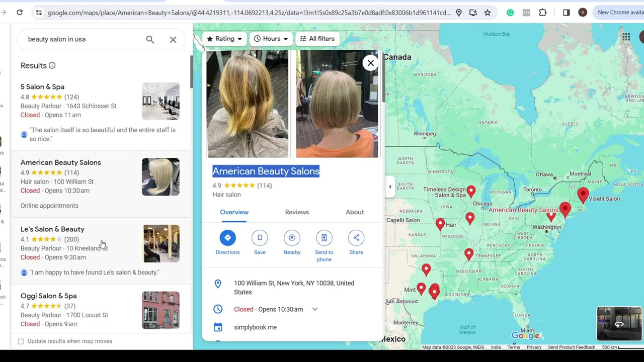
Task: Open the Street View layers thumbnail
Action: tap(619, 324)
